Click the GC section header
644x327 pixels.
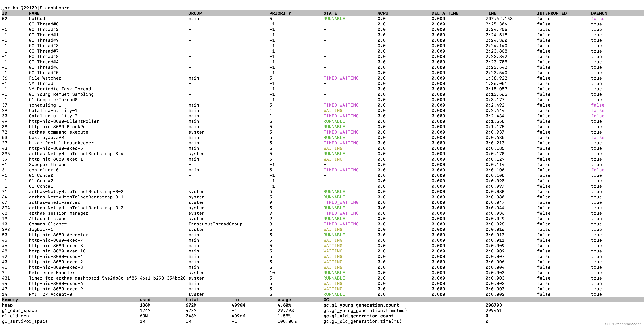pyautogui.click(x=326, y=300)
